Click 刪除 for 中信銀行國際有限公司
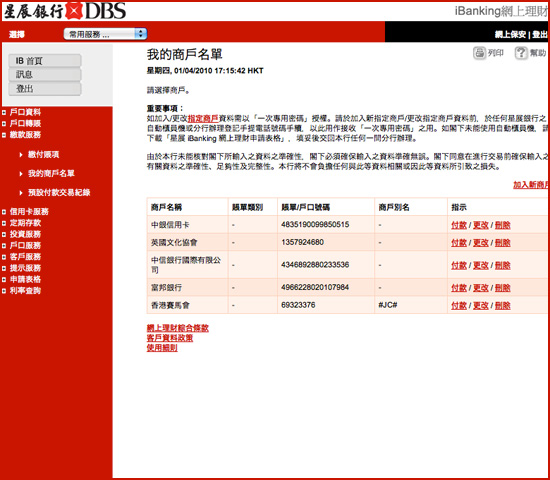 point(502,265)
